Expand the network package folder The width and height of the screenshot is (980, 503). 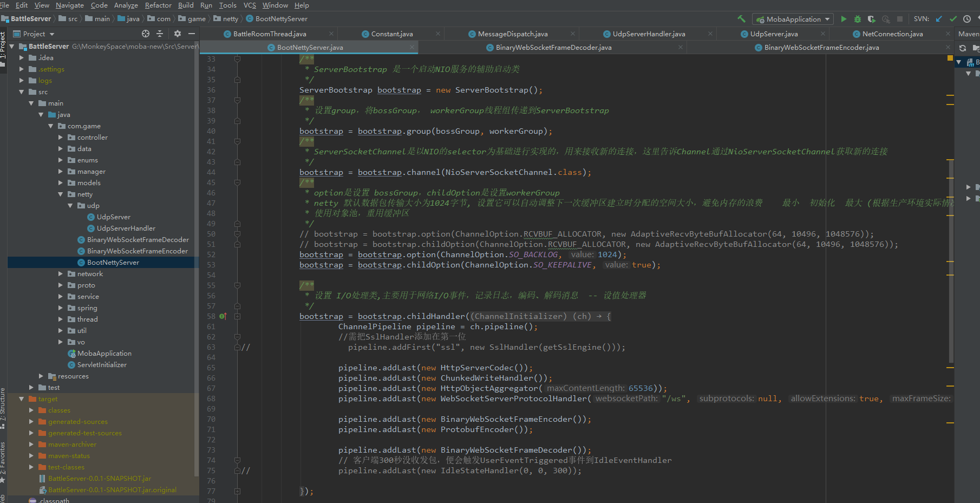click(61, 274)
